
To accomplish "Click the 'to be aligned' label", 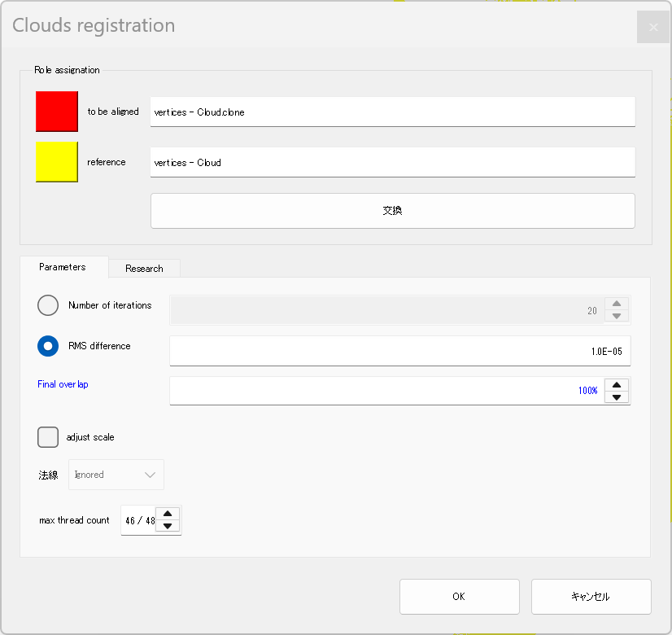I will (x=113, y=112).
